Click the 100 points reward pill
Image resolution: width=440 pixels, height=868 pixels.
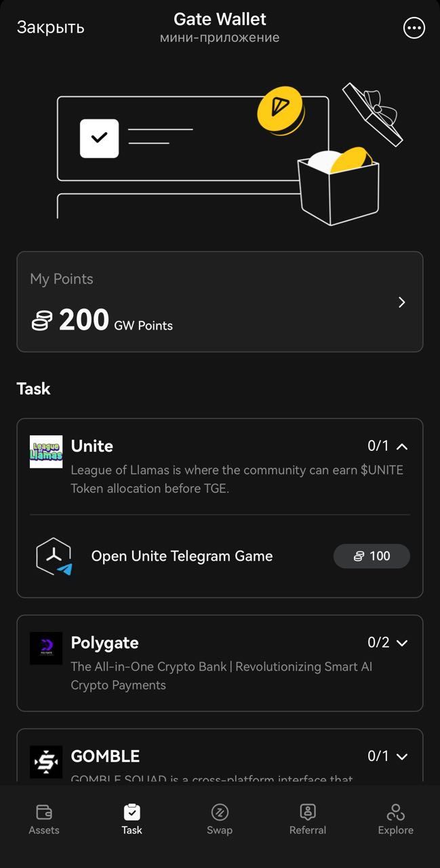[372, 556]
